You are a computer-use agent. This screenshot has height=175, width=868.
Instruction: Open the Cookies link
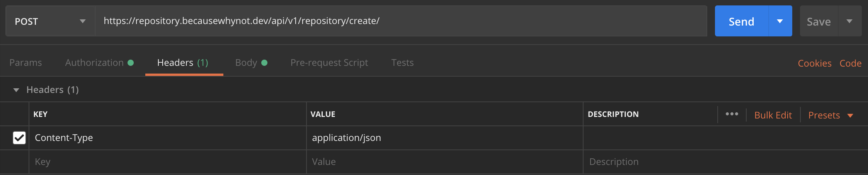[815, 63]
